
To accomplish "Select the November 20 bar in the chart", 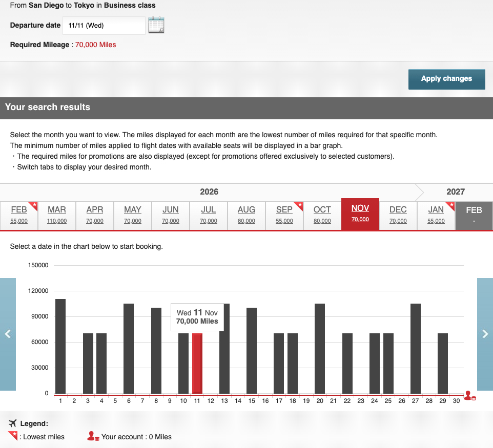I will (x=319, y=348).
